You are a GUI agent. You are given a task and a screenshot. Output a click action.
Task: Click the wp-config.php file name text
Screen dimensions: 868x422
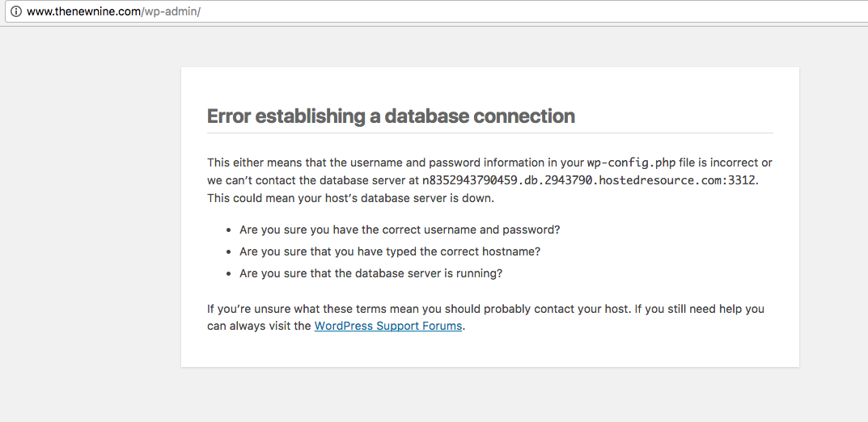tap(631, 162)
